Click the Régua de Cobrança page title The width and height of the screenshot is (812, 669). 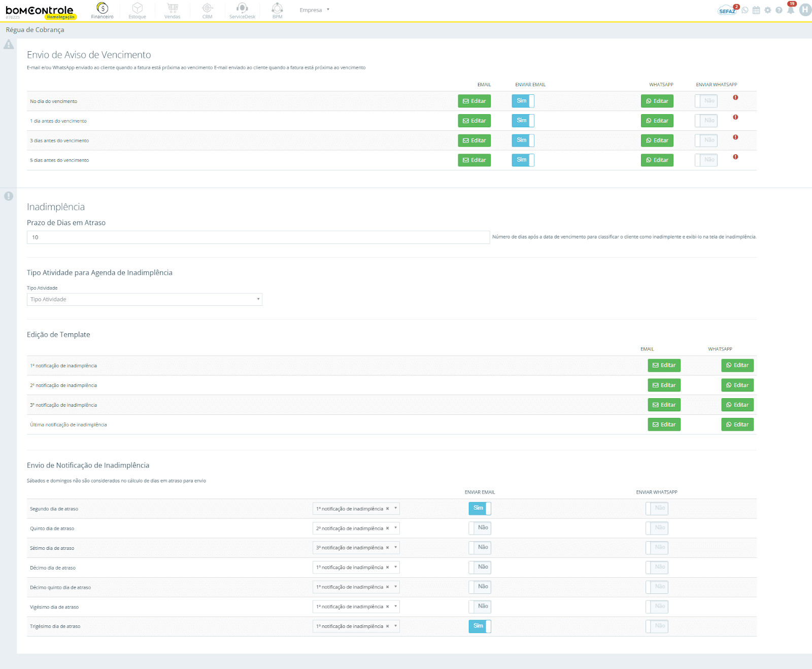pyautogui.click(x=35, y=30)
